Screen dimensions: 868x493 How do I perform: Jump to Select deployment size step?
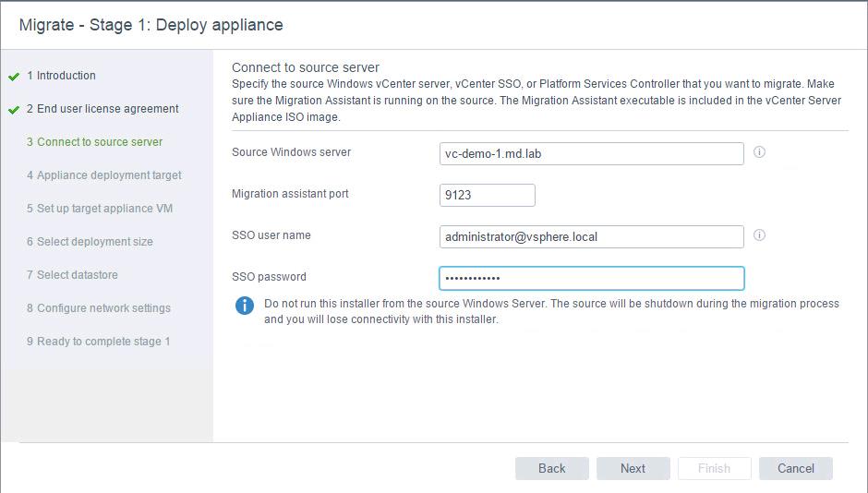(x=90, y=241)
